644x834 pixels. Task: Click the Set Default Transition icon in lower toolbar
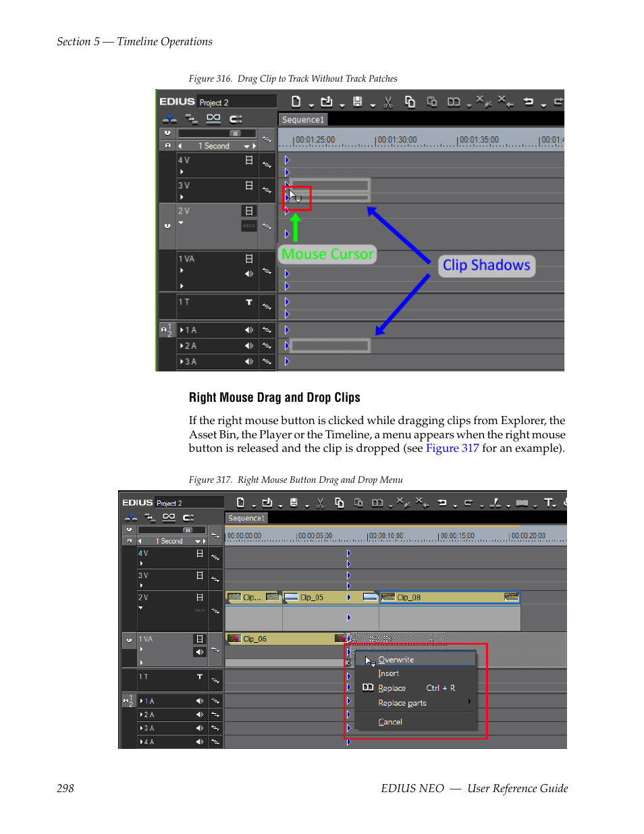tap(522, 503)
